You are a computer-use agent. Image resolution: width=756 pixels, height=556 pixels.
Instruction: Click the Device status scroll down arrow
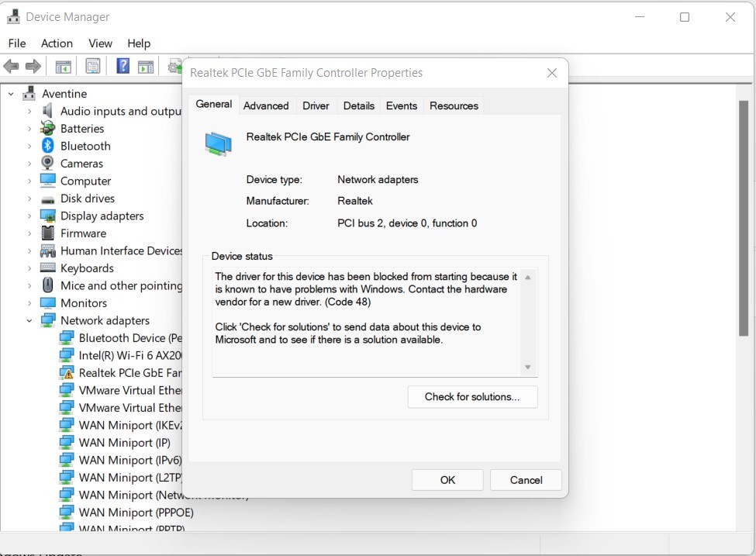tap(528, 368)
